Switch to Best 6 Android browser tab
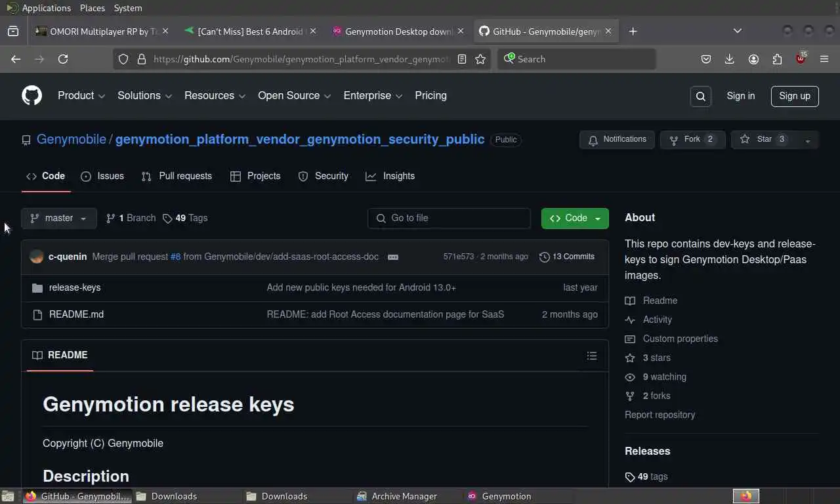840x504 pixels. [x=249, y=31]
